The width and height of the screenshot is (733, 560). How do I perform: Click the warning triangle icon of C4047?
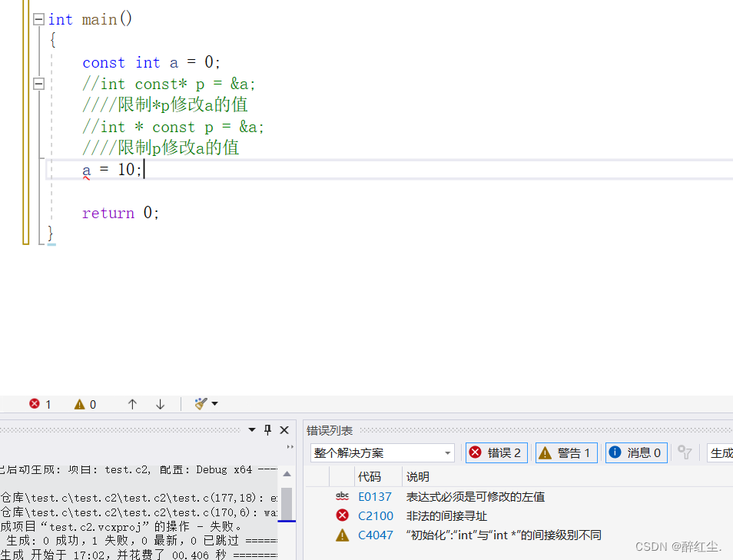[x=342, y=535]
